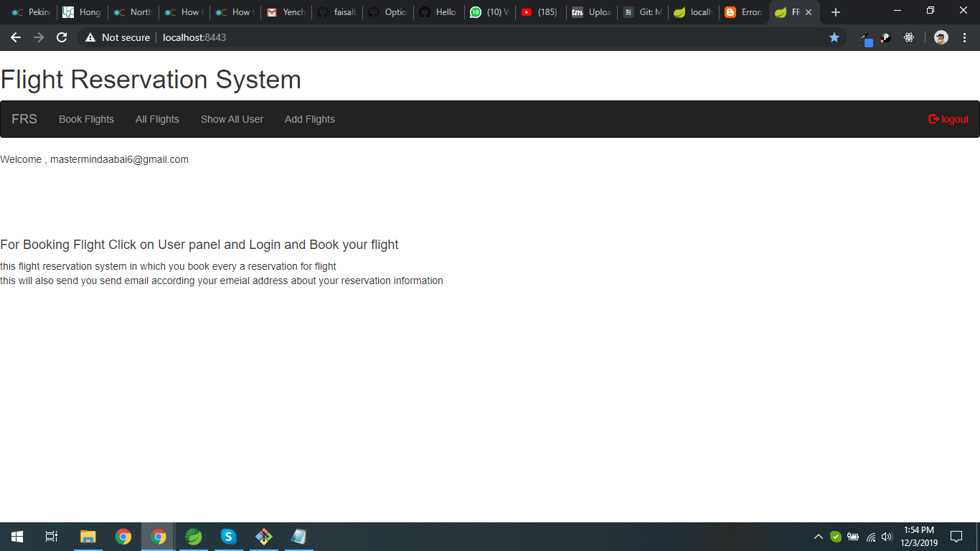Open Skype from the taskbar

228,536
